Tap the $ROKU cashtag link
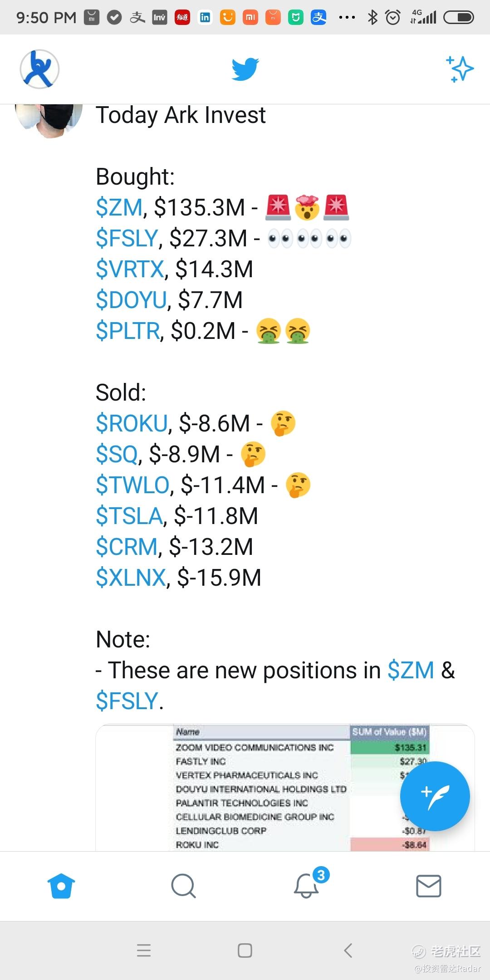 click(132, 423)
